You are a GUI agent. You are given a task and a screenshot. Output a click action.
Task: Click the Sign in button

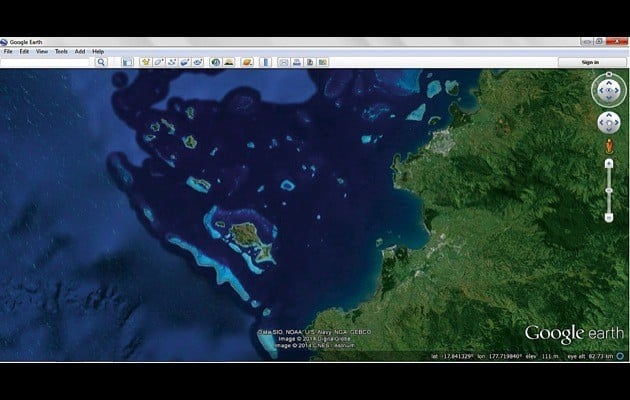pyautogui.click(x=592, y=62)
